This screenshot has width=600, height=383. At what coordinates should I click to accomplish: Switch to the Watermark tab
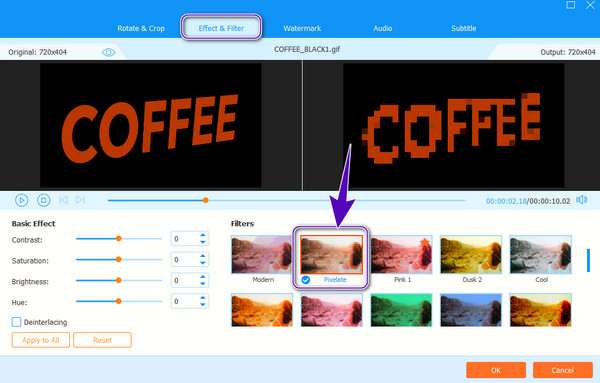pyautogui.click(x=302, y=28)
